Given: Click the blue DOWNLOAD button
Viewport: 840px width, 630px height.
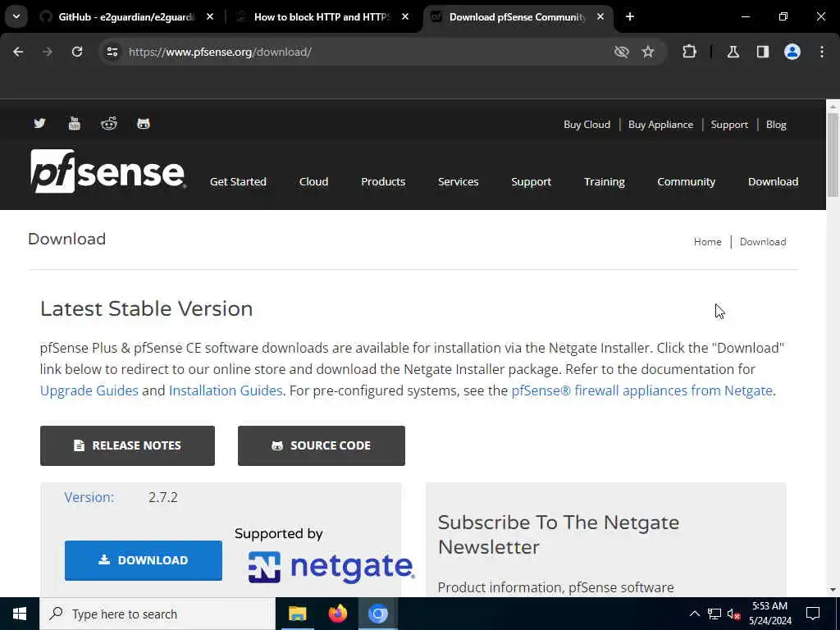Looking at the screenshot, I should tap(143, 560).
